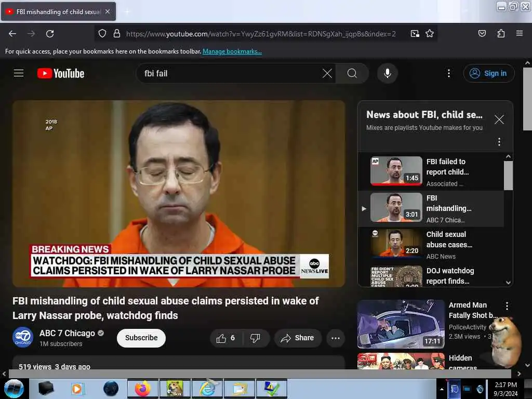This screenshot has width=532, height=399.
Task: Like this video
Action: 226,338
